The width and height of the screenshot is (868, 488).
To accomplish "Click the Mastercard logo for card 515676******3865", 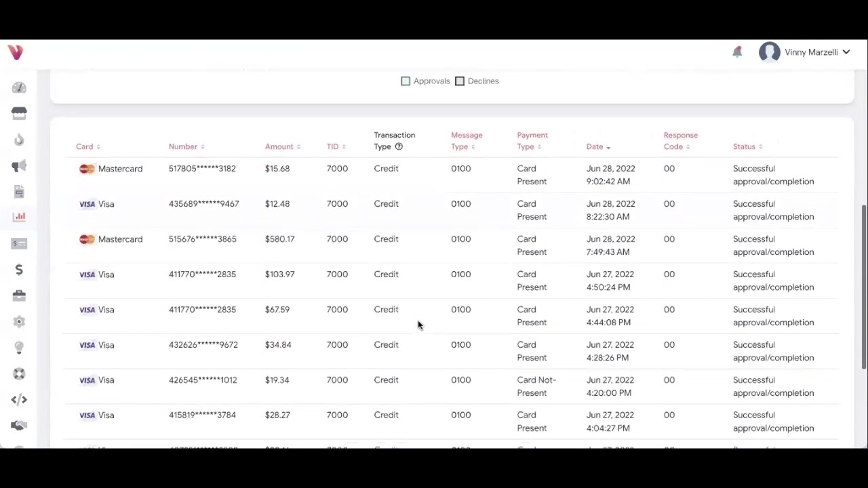I will point(87,239).
